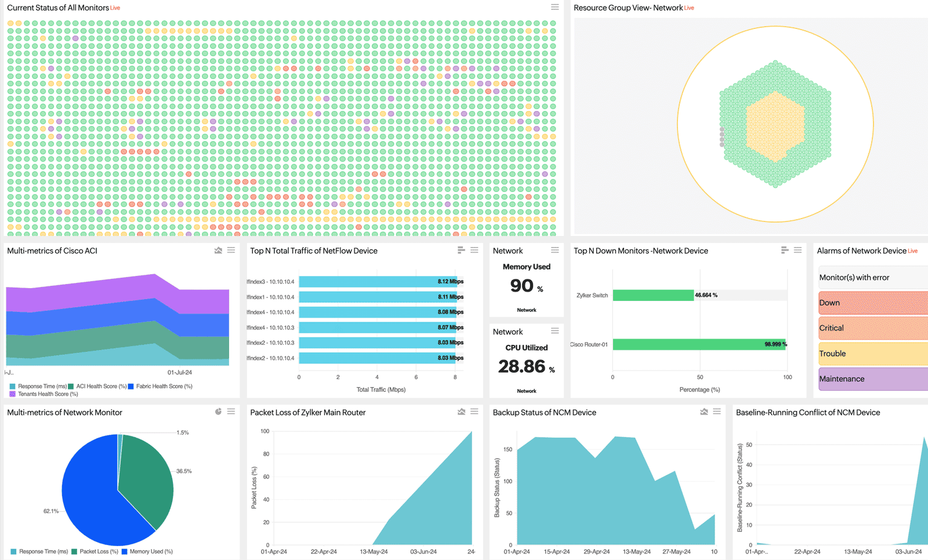Click Baseline-Running Conflict of NCM Device title
This screenshot has height=560, width=928.
(x=808, y=412)
